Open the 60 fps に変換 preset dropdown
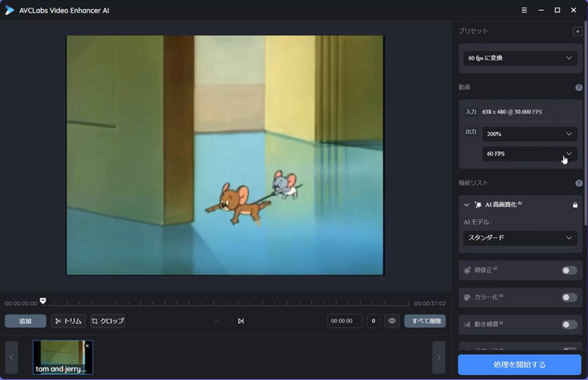This screenshot has height=380, width=588. click(x=520, y=58)
